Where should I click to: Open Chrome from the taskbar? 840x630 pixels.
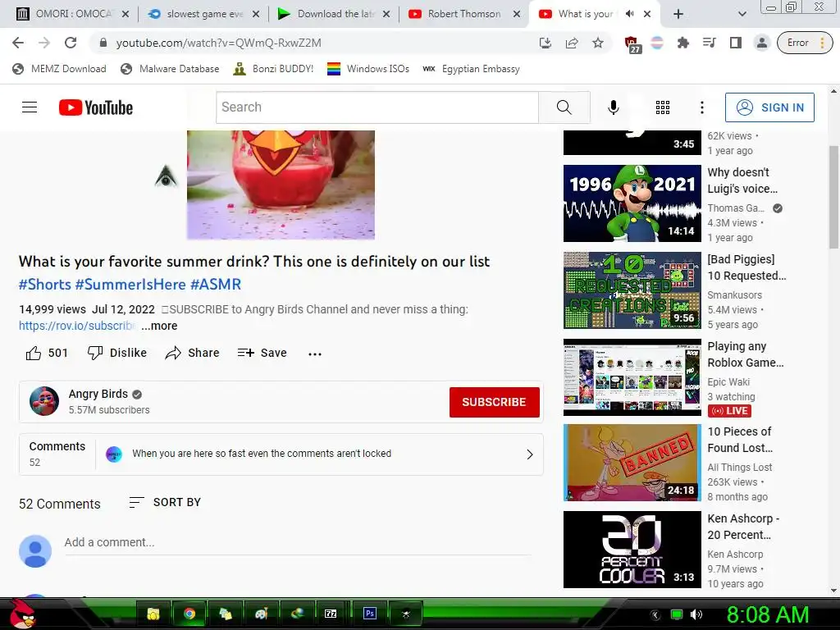[x=189, y=614]
